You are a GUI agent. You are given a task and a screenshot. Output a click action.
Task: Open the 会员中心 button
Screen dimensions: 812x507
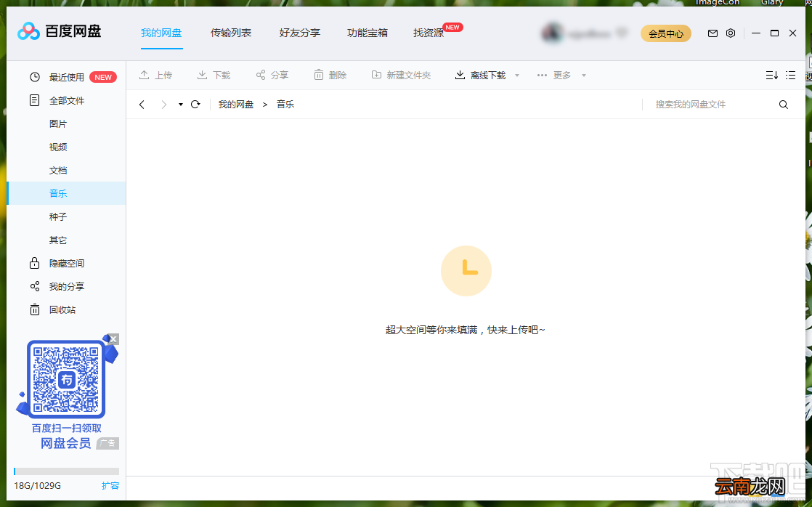[x=666, y=33]
